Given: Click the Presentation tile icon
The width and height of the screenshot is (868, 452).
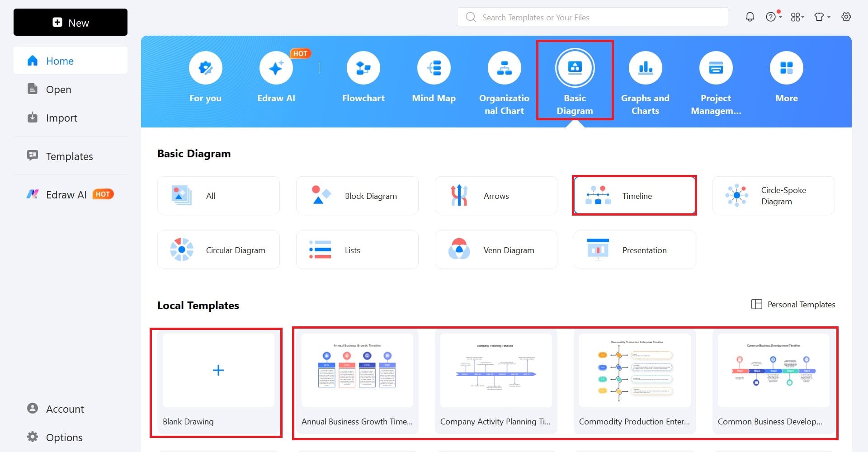Looking at the screenshot, I should [x=598, y=250].
